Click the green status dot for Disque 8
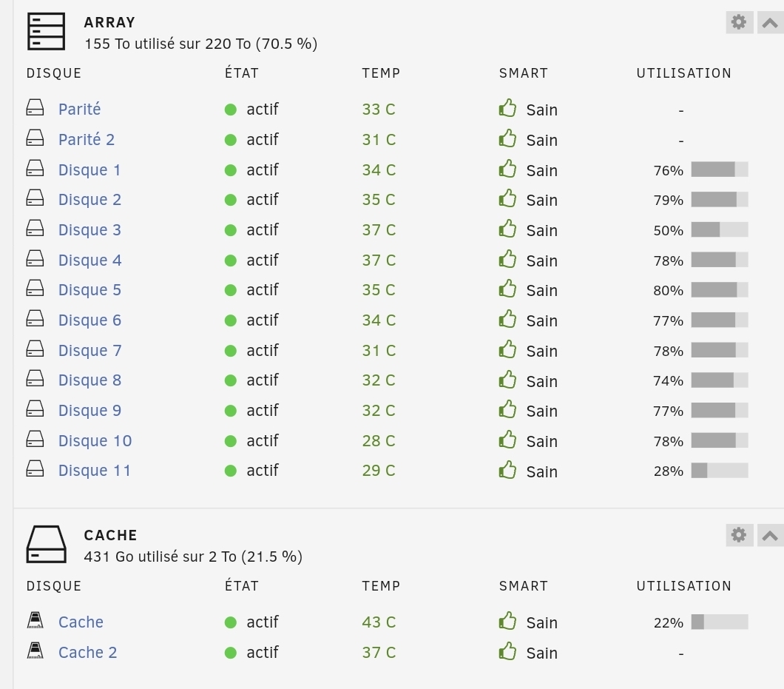784x689 pixels. pos(231,380)
